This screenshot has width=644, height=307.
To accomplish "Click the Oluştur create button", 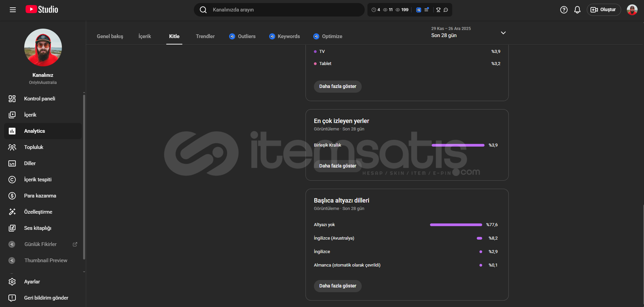I will (604, 10).
